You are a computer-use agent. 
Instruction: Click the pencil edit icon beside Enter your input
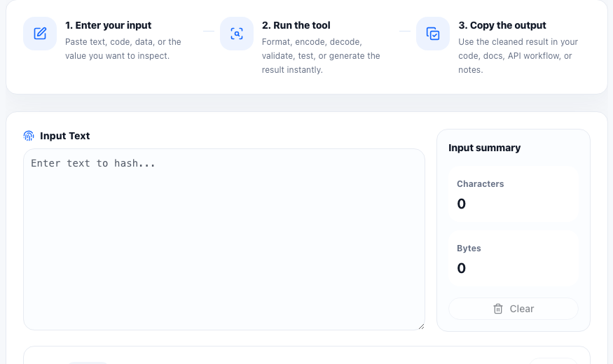click(40, 34)
